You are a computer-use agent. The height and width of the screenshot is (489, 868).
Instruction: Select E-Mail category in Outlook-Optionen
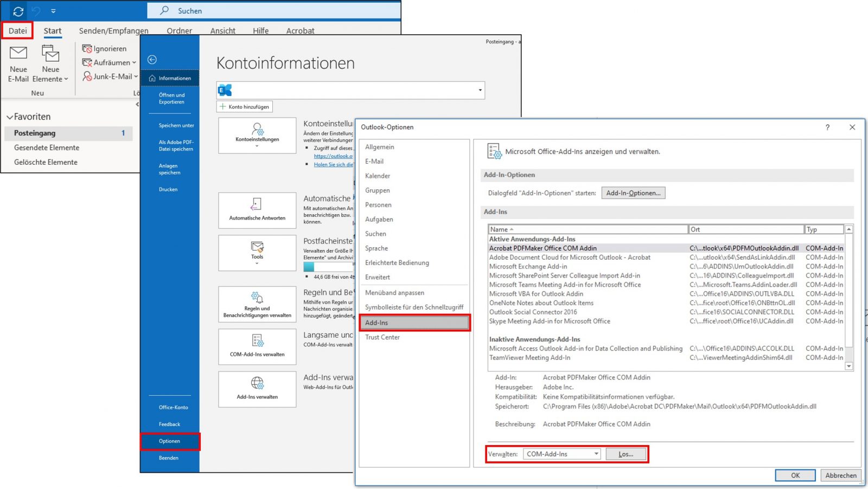coord(374,162)
